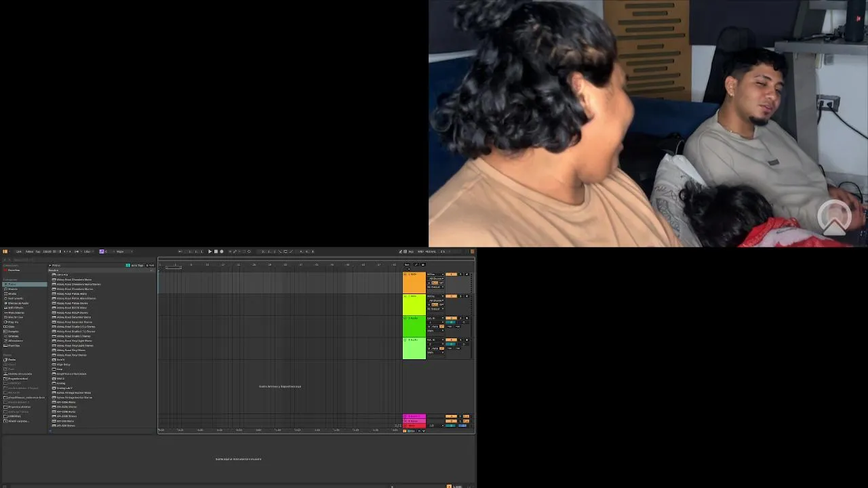This screenshot has width=868, height=488.
Task: Open the MIDI Effects category in browser
Action: click(25, 308)
